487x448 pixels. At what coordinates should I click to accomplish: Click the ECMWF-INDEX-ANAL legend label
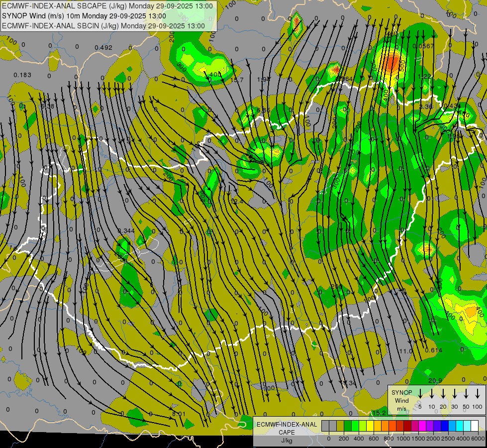coord(287,425)
